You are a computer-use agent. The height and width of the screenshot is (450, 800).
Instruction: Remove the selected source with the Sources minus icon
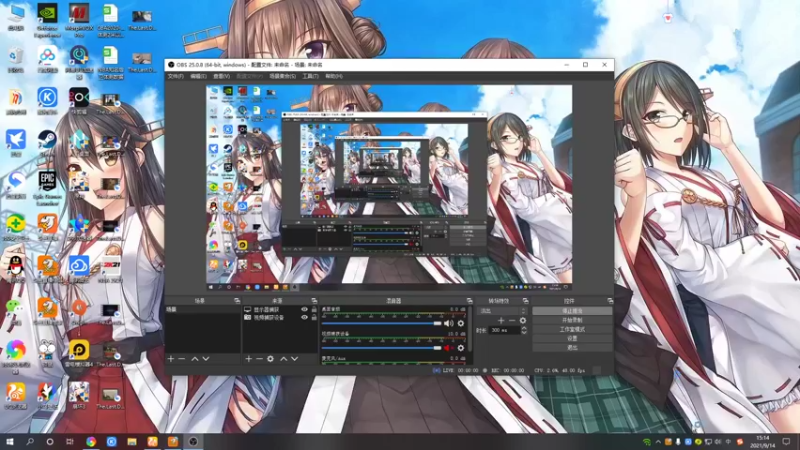[x=259, y=359]
